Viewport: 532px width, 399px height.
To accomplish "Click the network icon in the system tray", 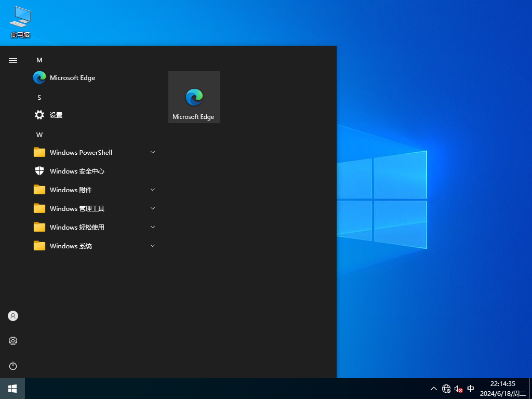I will [x=446, y=388].
